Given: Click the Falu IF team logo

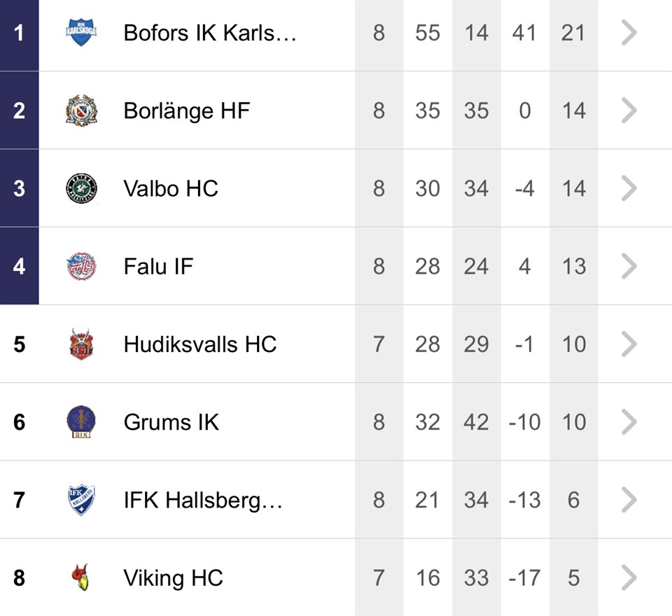Looking at the screenshot, I should pyautogui.click(x=81, y=267).
